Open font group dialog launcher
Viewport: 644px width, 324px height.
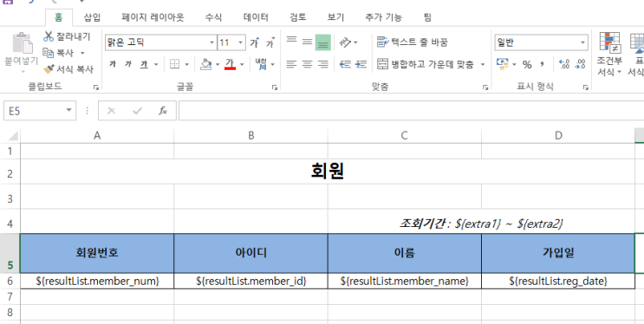275,87
